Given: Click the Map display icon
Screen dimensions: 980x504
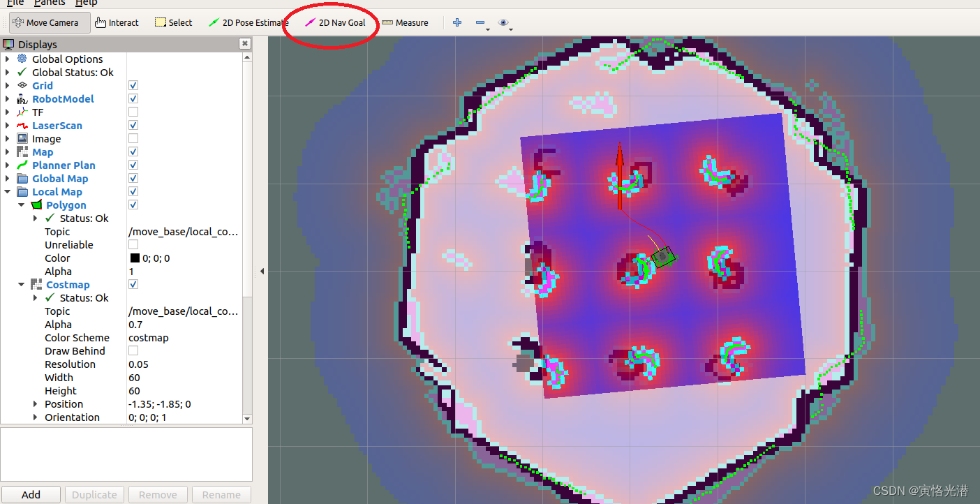Looking at the screenshot, I should click(22, 152).
